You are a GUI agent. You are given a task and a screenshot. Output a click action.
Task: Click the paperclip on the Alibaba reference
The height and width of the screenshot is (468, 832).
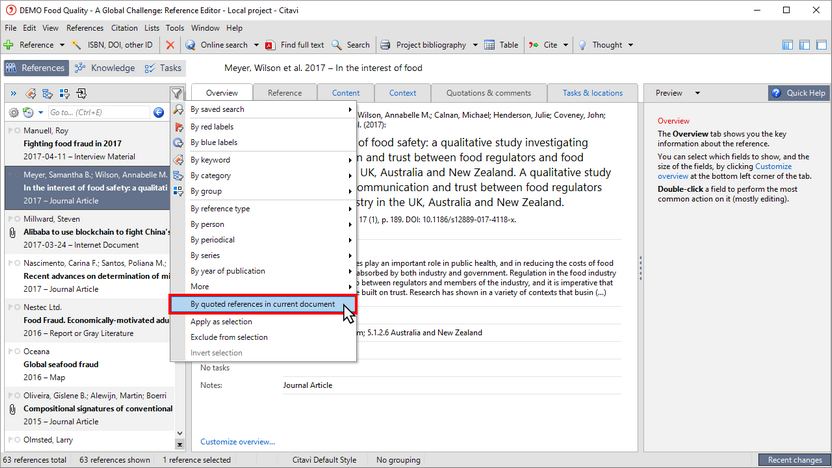coord(12,232)
